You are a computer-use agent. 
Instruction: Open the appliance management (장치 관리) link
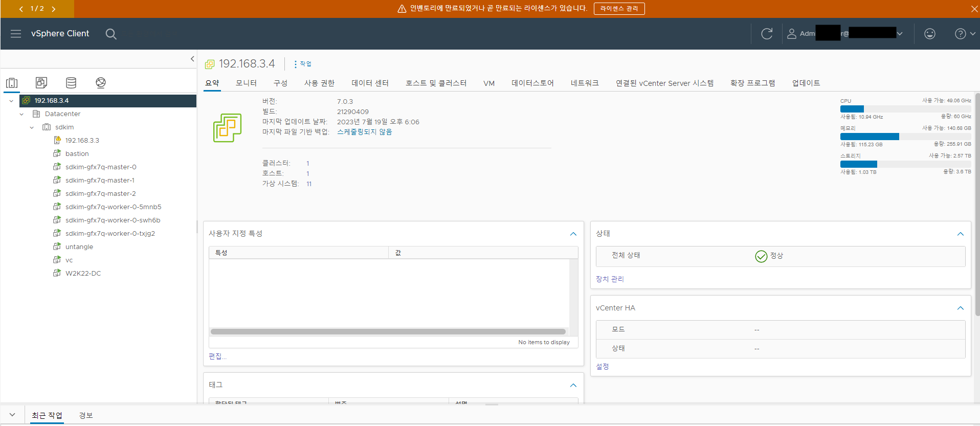(x=610, y=279)
